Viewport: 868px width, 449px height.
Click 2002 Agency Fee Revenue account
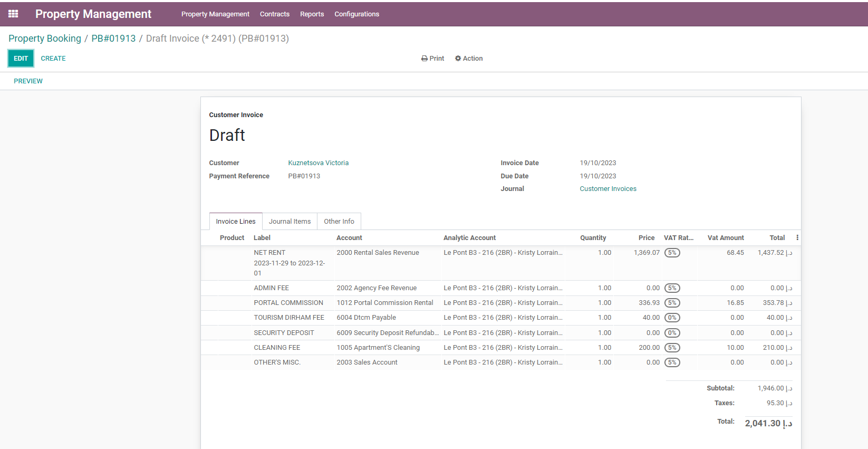pyautogui.click(x=377, y=288)
